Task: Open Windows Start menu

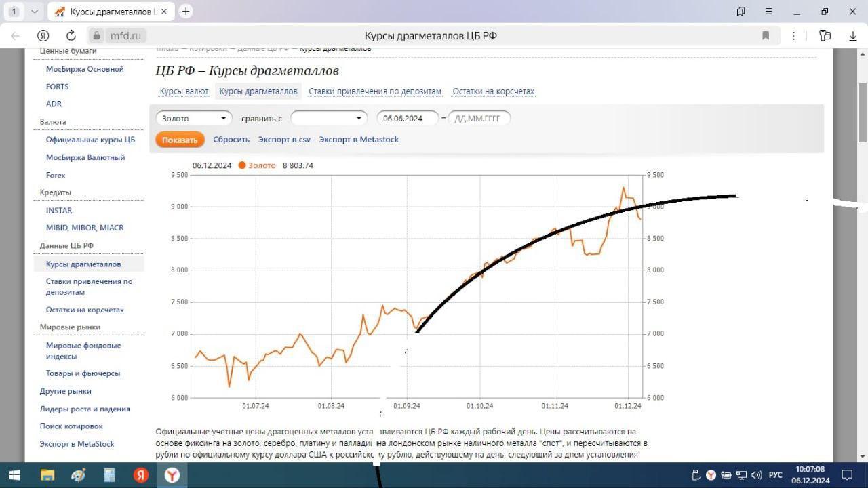Action: [x=14, y=475]
